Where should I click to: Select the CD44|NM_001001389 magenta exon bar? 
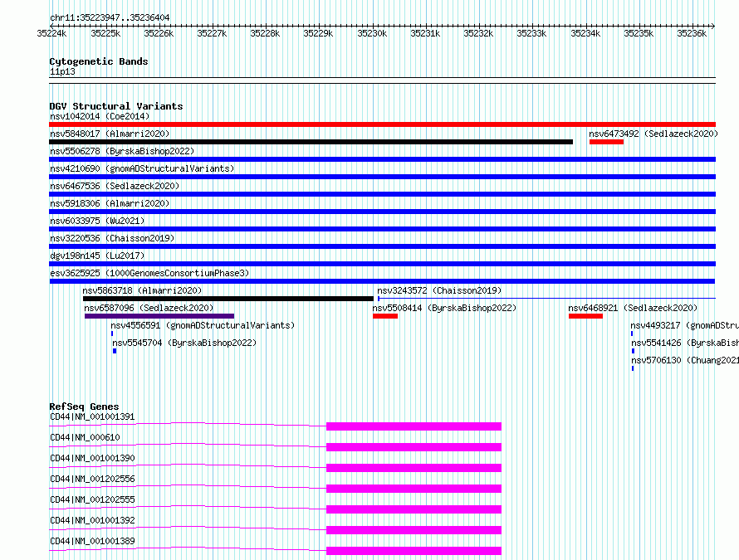[414, 551]
